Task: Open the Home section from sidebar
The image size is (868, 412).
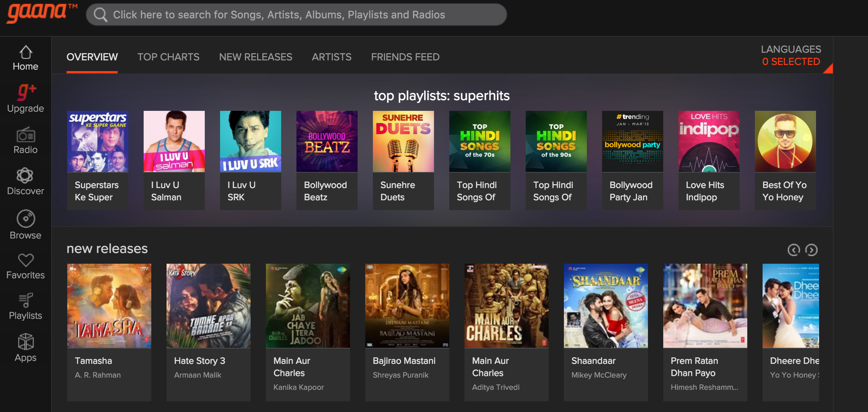Action: [25, 57]
